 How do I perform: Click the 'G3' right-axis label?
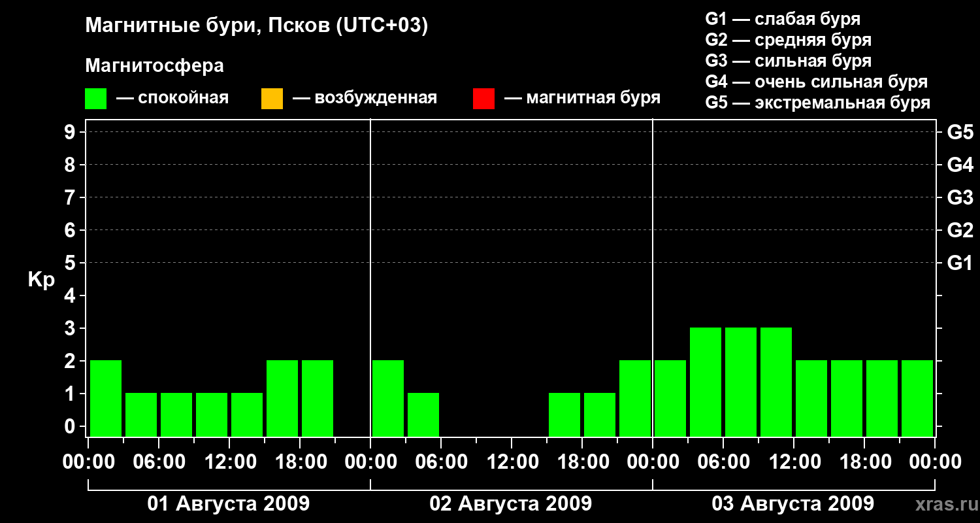coord(960,197)
